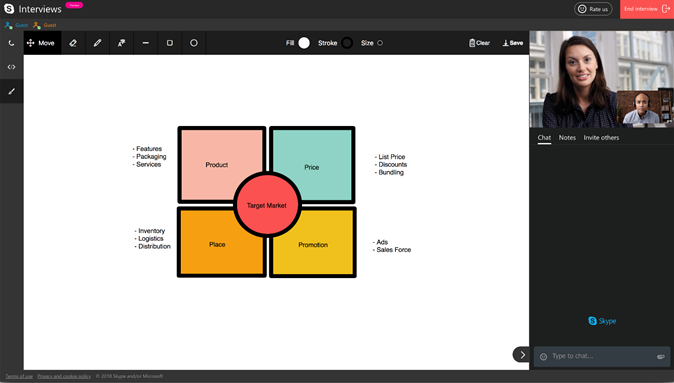Select the Pencil drawing tool
Screen dimensions: 674x383
(97, 43)
